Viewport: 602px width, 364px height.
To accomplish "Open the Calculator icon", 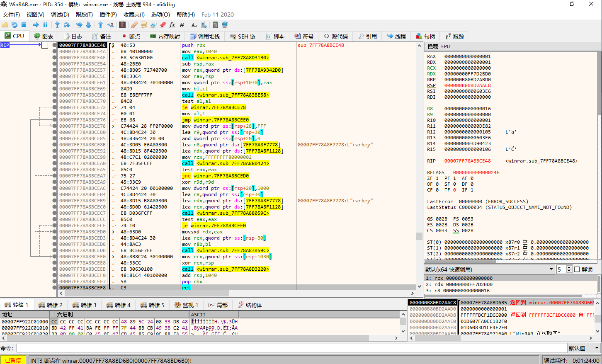I will (216, 25).
